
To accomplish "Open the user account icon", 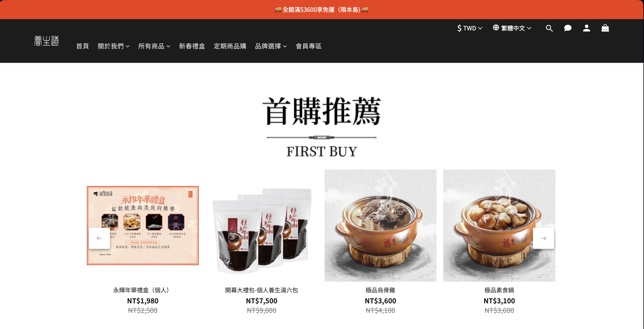I will coord(586,28).
